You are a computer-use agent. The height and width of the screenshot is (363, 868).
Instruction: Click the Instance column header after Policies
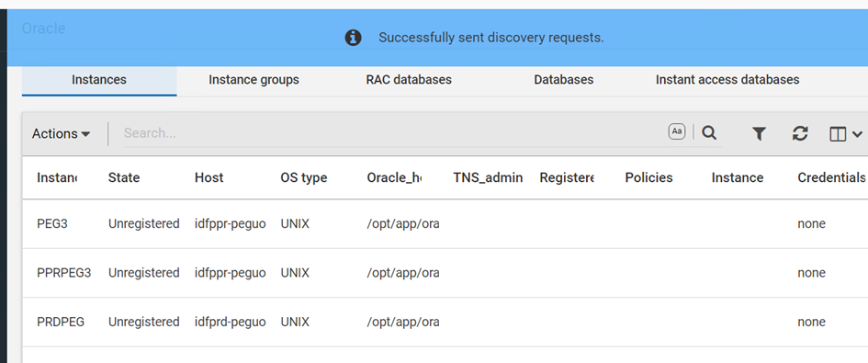point(738,177)
